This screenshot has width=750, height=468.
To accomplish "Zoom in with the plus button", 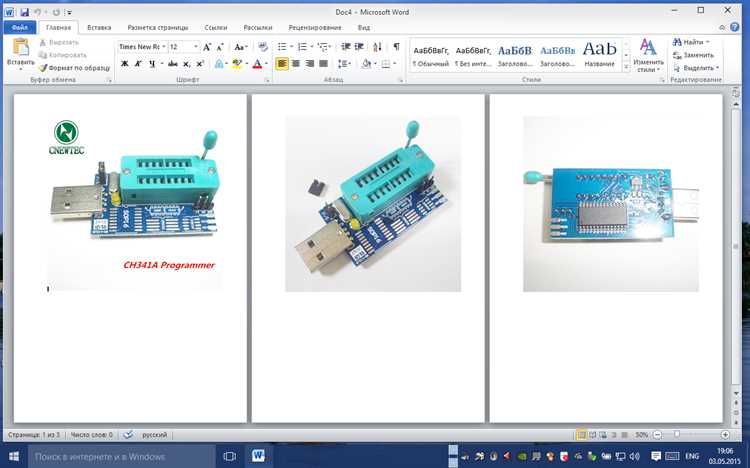I will [725, 435].
